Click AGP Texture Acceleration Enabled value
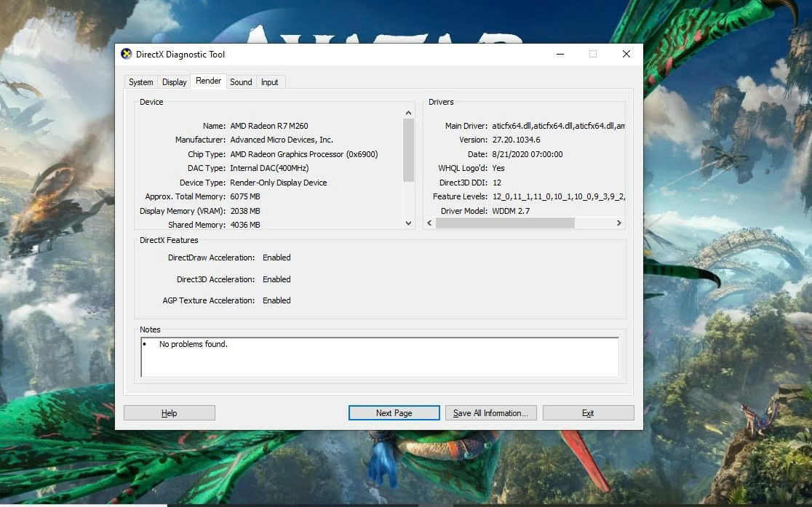Image resolution: width=812 pixels, height=507 pixels. click(276, 300)
